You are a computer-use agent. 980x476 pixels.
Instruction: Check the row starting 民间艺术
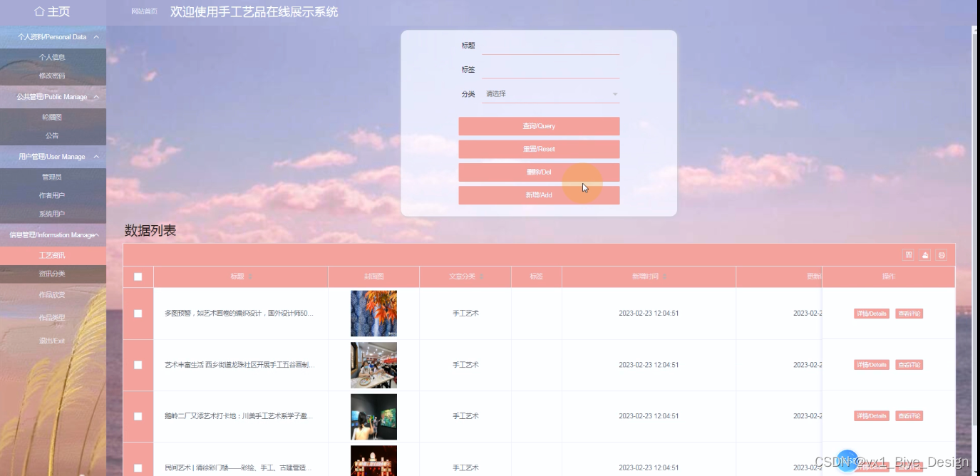(138, 467)
